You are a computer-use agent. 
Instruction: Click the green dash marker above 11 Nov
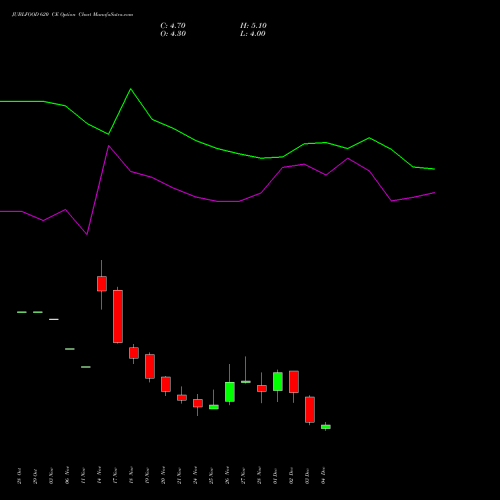86,367
